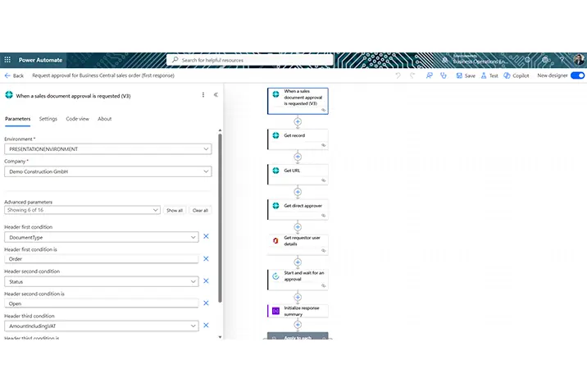Click the search for helpful resources box
Screen dimensions: 587x392
[250, 60]
